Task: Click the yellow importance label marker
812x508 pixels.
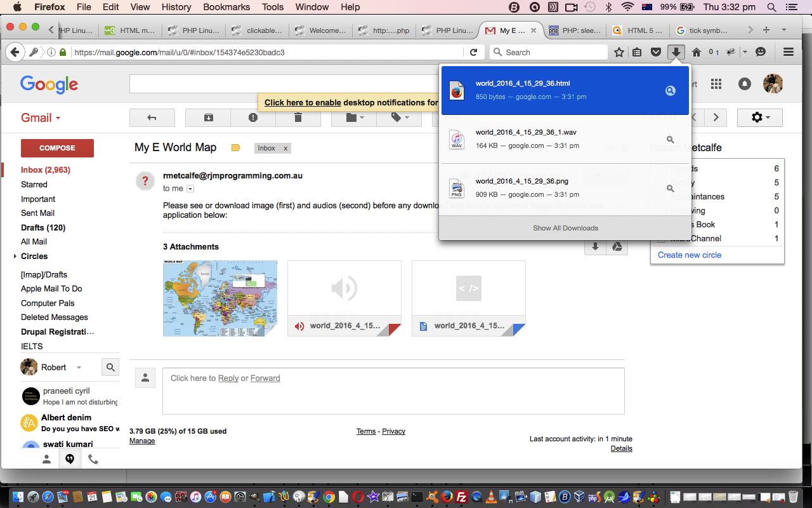Action: coord(235,148)
